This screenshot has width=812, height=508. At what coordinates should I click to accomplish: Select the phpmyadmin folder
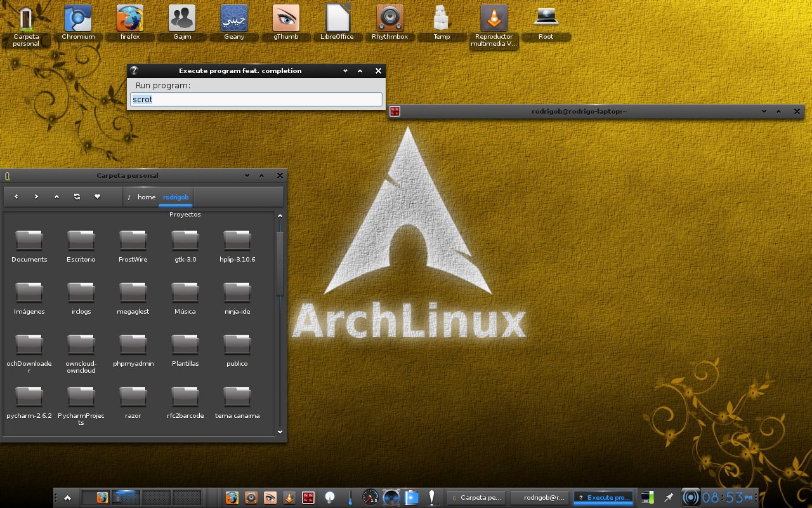tap(133, 351)
